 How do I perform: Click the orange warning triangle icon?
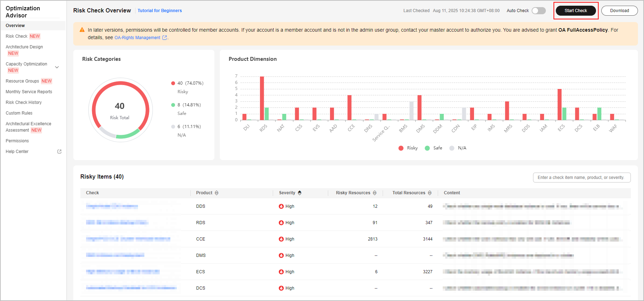(x=82, y=30)
